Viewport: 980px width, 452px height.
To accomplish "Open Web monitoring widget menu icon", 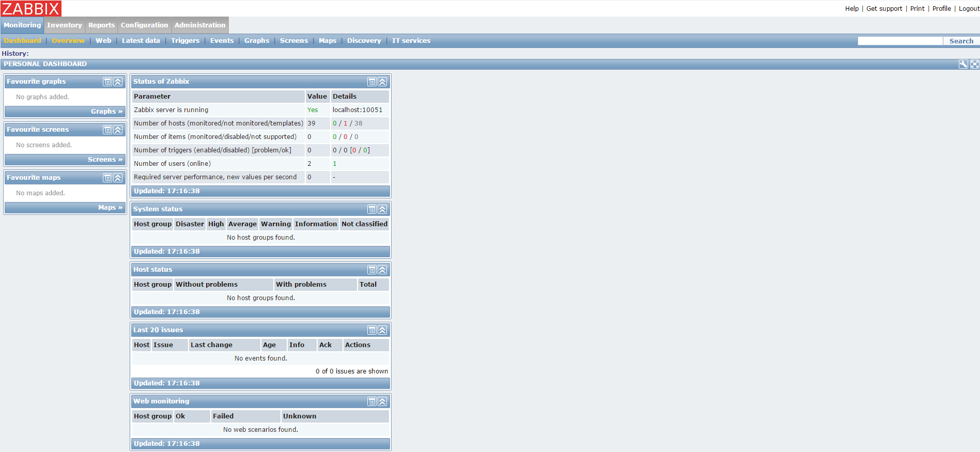I will point(372,401).
